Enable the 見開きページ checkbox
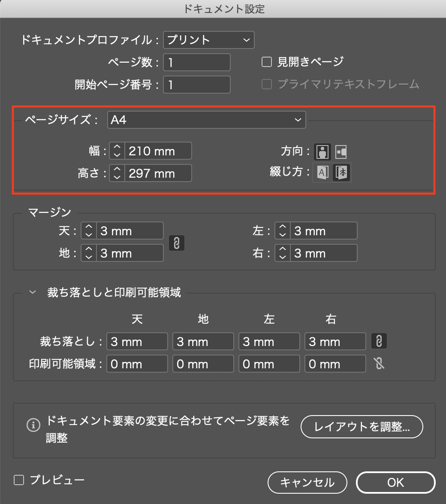This screenshot has width=446, height=504. tap(267, 62)
